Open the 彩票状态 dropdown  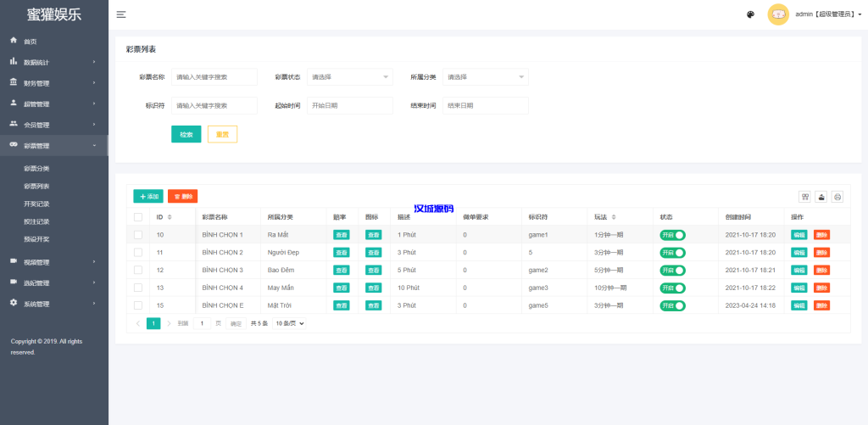point(349,77)
